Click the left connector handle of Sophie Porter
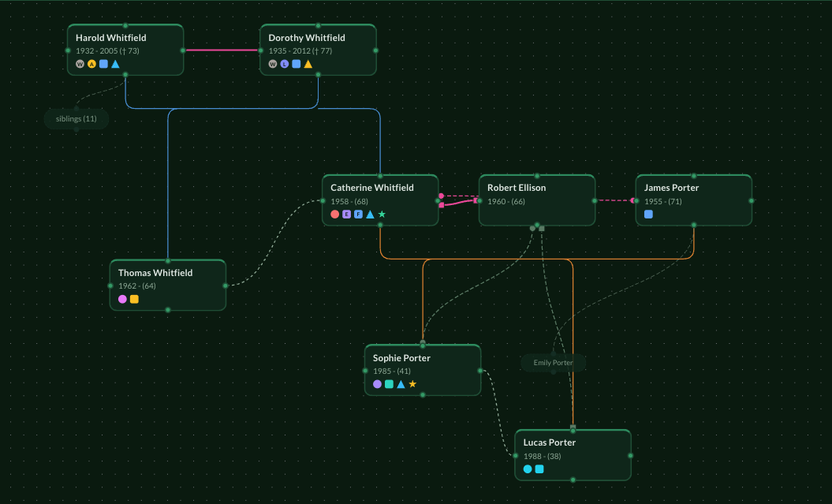This screenshot has width=832, height=504. [365, 371]
